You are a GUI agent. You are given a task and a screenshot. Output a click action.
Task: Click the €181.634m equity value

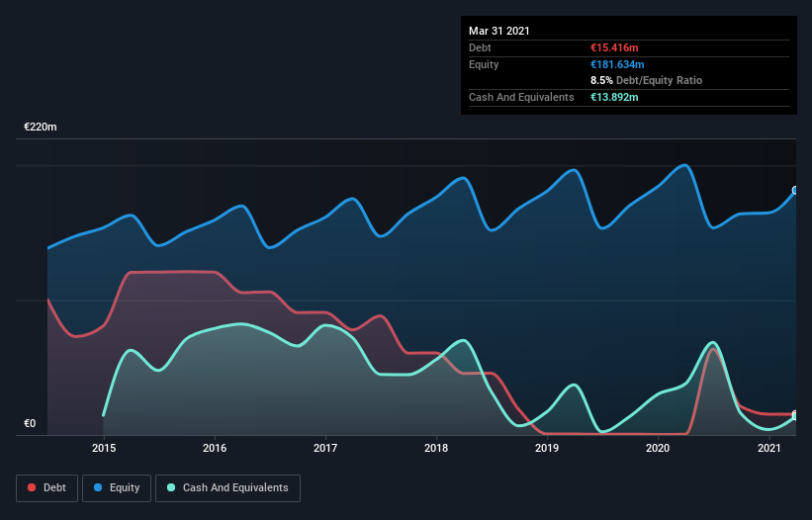coord(617,64)
